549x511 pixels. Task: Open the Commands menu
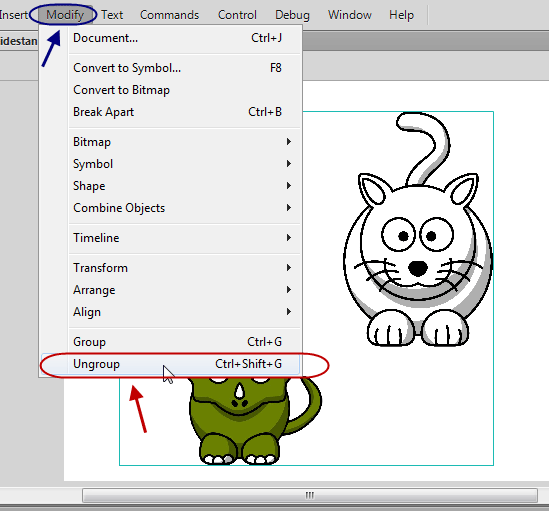click(169, 15)
